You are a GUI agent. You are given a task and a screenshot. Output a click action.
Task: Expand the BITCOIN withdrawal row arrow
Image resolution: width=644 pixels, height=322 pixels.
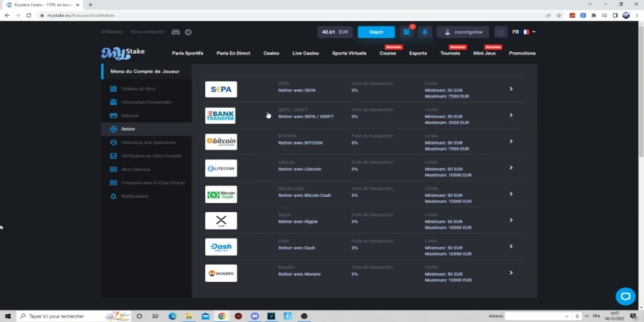511,141
